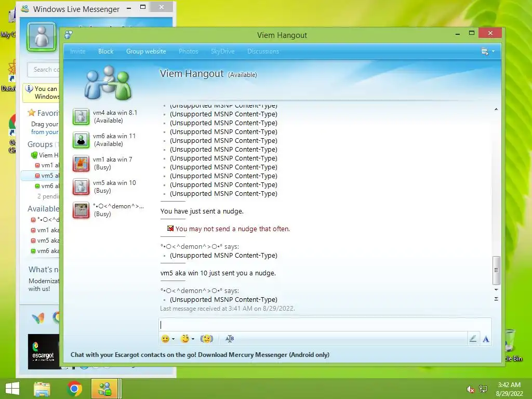Screen dimensions: 532x399
Task: Open SkyDrive from the toolbar
Action: [x=222, y=51]
